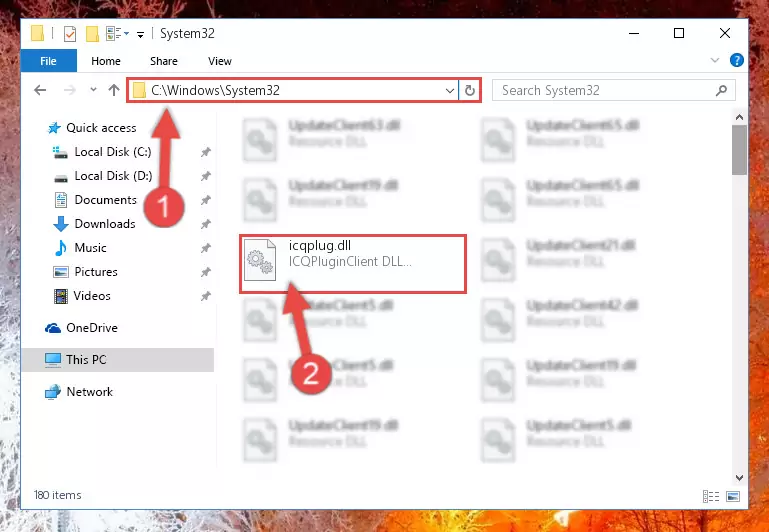The height and width of the screenshot is (532, 769).
Task: Open the recent locations dropdown
Action: coord(93,90)
